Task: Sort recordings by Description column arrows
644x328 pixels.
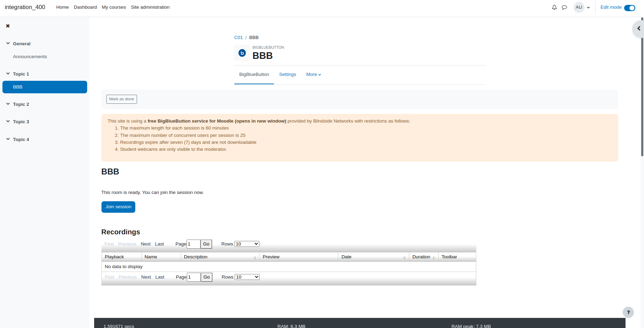Action: [x=255, y=258]
